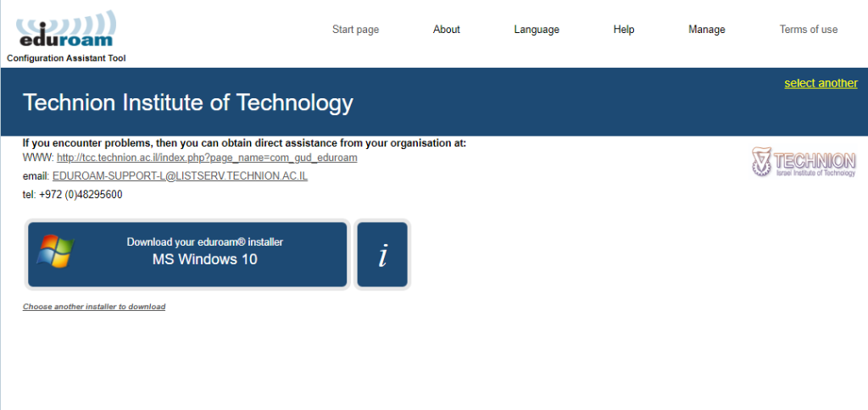This screenshot has height=410, width=868.
Task: Go to Start page
Action: [x=355, y=30]
